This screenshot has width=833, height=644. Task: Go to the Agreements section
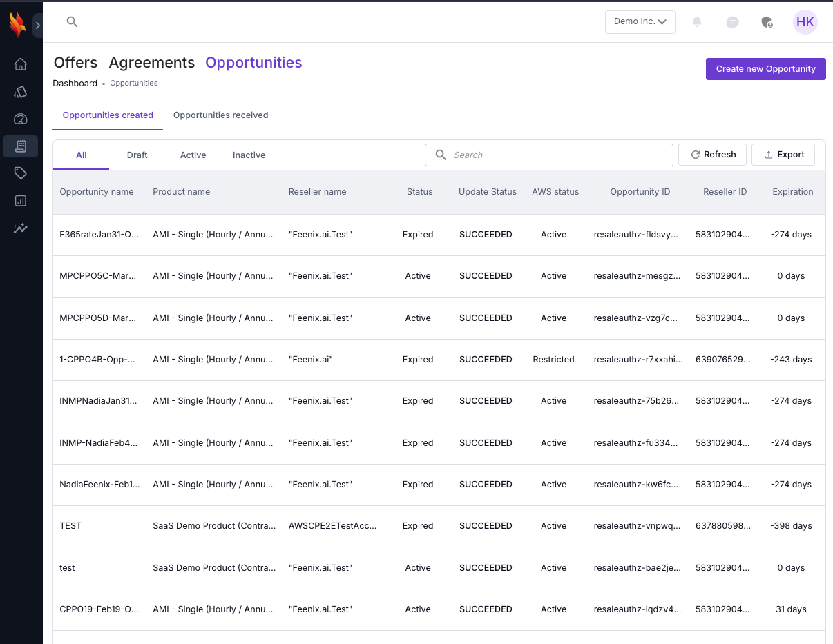[x=152, y=63]
